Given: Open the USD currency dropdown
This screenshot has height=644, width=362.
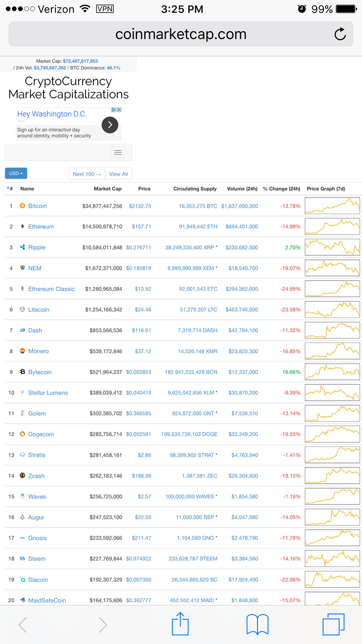Looking at the screenshot, I should coord(16,173).
